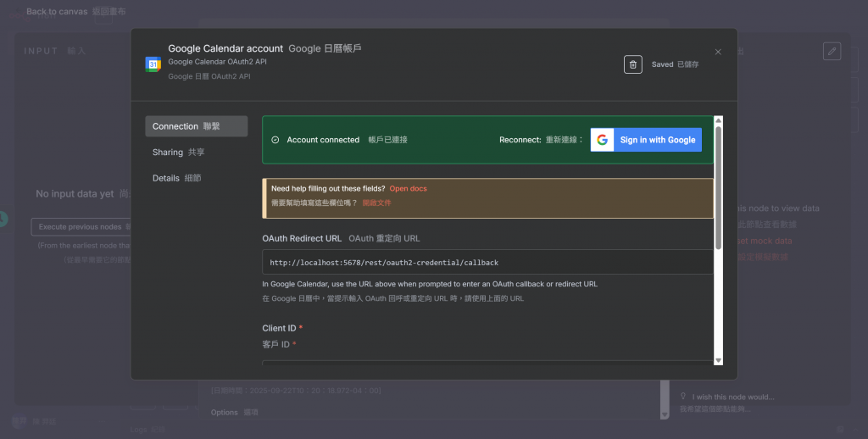868x439 pixels.
Task: Click the Sign in with Google button
Action: (646, 140)
